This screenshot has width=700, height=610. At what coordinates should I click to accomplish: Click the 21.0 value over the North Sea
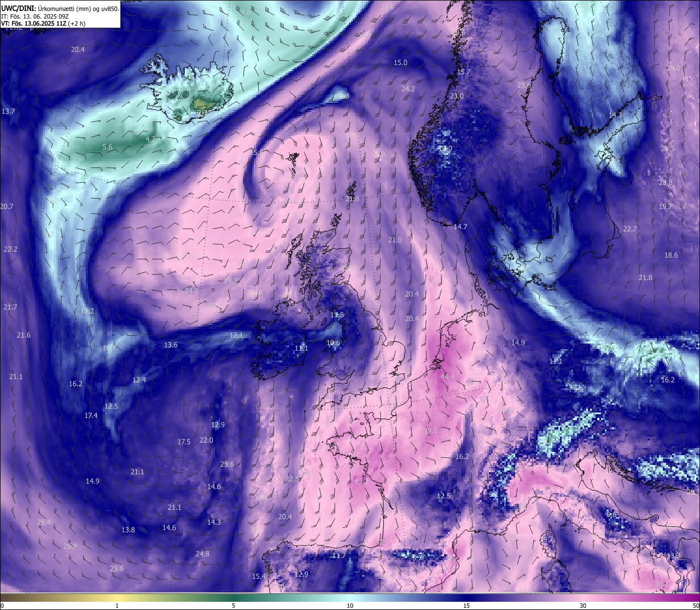tap(395, 240)
